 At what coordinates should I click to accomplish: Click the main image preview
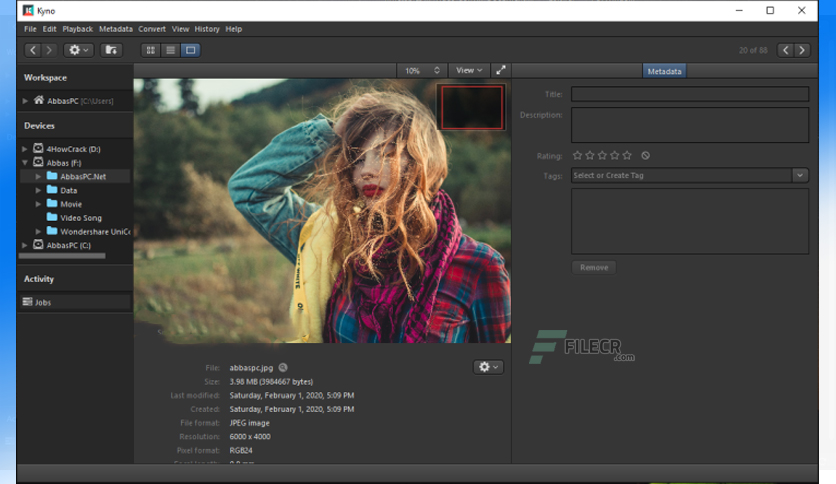coord(322,211)
